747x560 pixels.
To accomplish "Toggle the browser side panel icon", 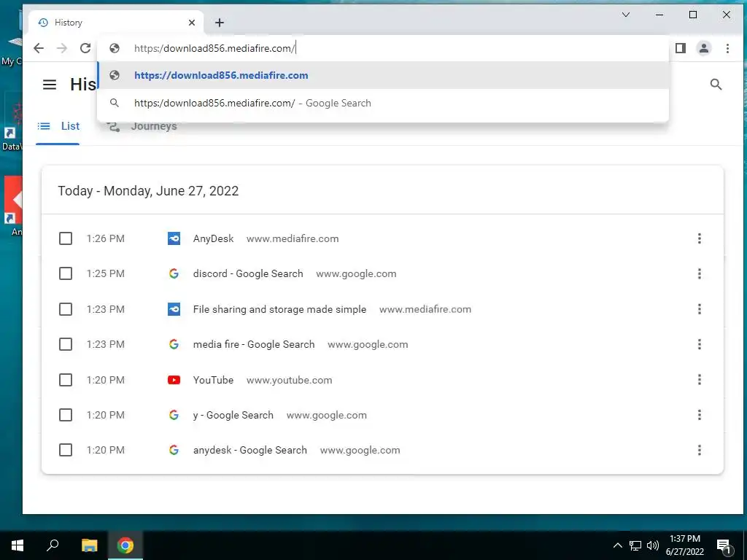I will (681, 48).
